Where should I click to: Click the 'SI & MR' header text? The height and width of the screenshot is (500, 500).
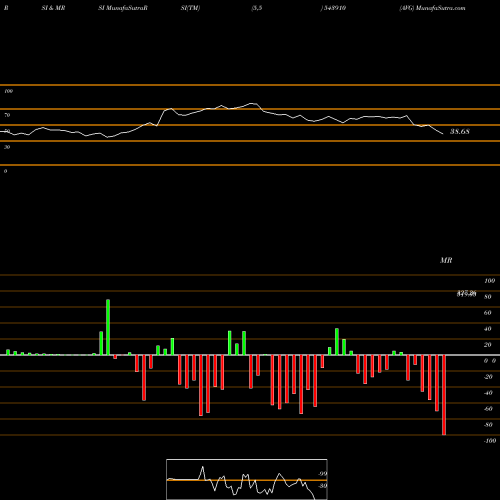53,8
